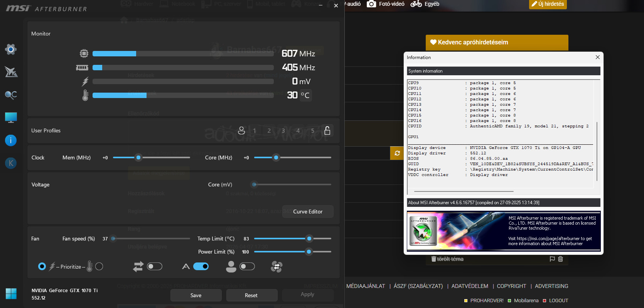Click the Windows logo startup icon

tap(11, 294)
